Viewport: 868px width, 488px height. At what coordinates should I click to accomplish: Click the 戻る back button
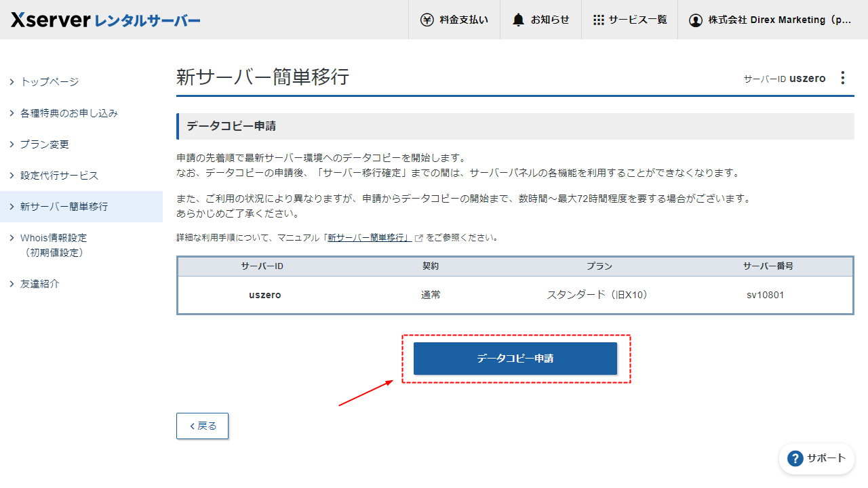coord(202,426)
